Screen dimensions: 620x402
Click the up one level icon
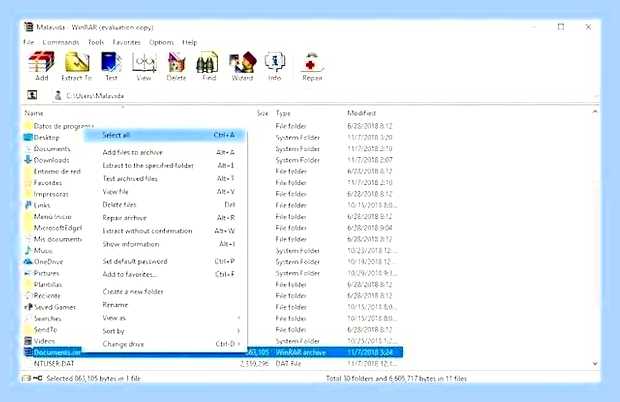[x=32, y=95]
